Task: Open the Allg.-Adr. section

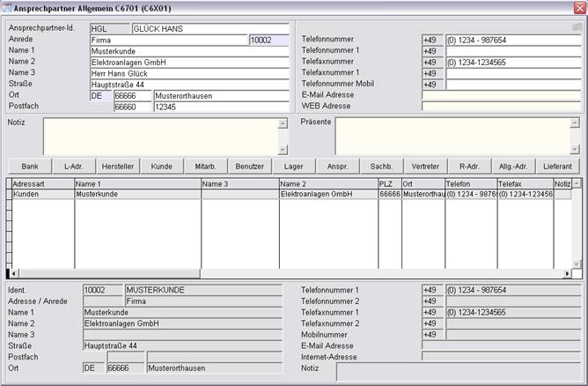Action: [513, 166]
